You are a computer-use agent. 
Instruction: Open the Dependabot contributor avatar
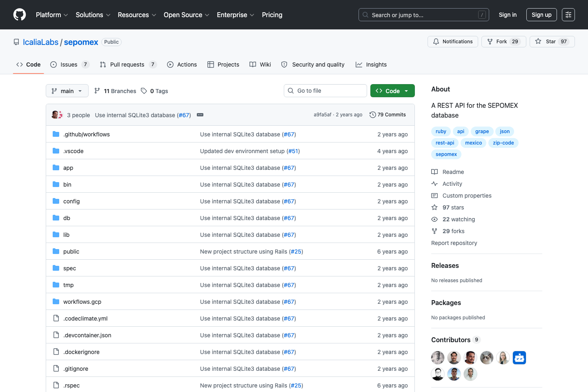(x=519, y=358)
